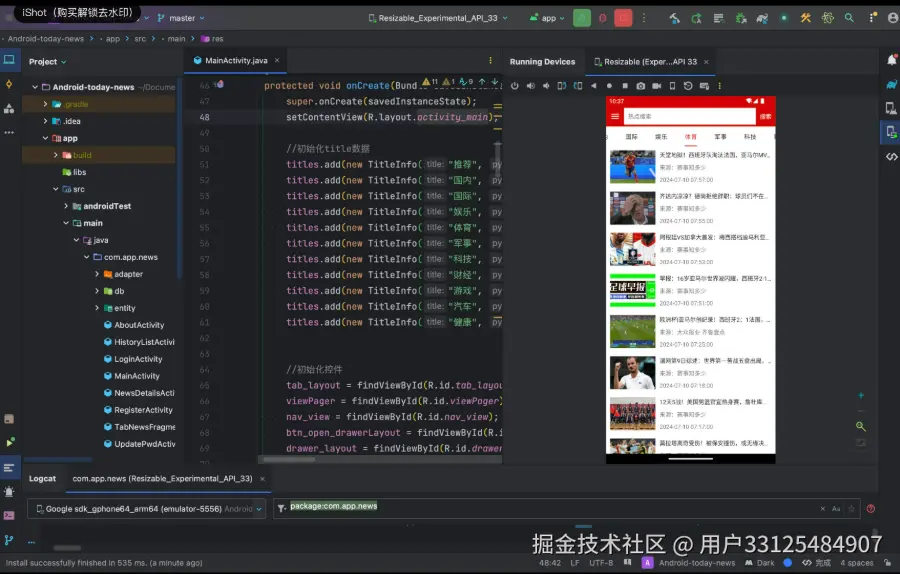The height and width of the screenshot is (574, 900).
Task: Open Git branch tool window icon bottom-left
Action: 9,540
